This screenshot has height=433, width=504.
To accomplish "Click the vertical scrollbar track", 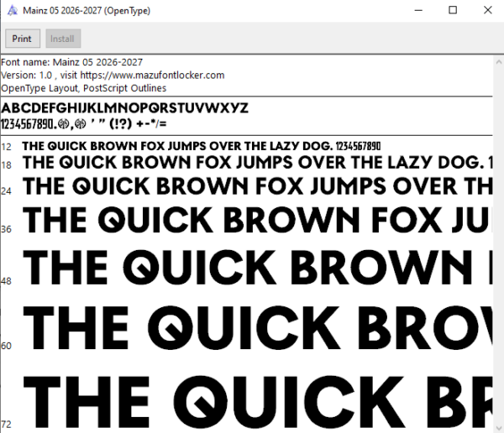I will 498,244.
